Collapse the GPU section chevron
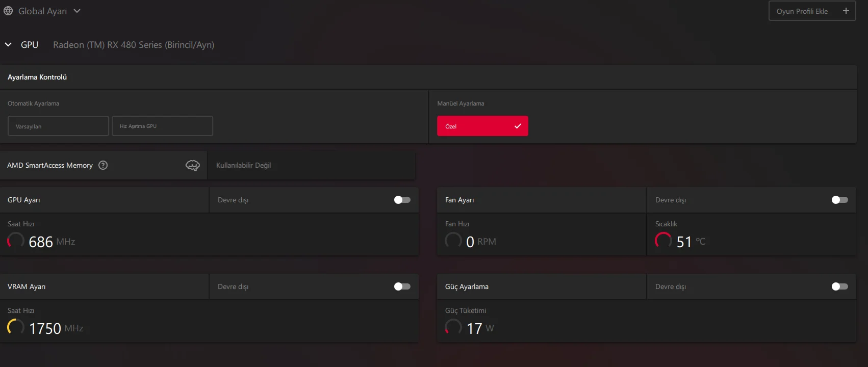Viewport: 868px width, 367px height. click(x=8, y=45)
